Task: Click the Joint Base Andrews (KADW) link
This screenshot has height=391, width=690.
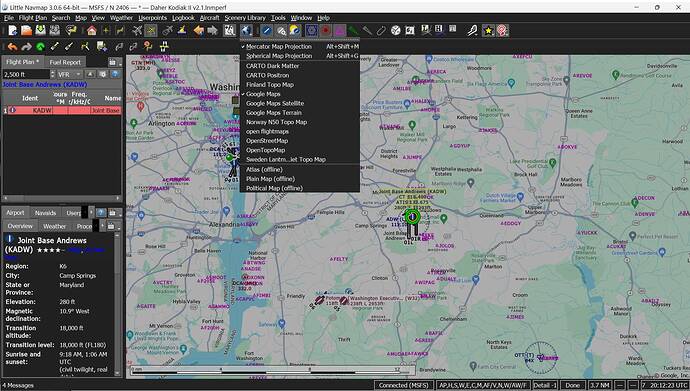Action: pos(45,84)
